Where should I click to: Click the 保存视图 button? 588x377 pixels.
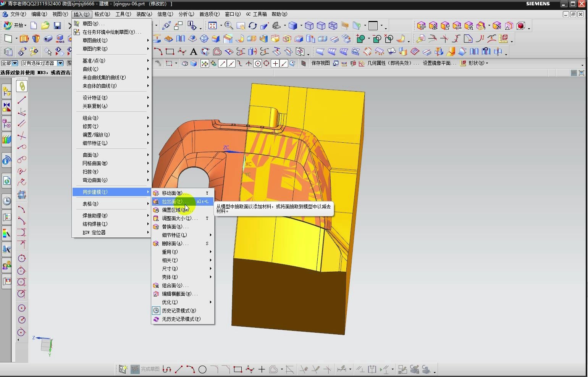click(x=320, y=63)
